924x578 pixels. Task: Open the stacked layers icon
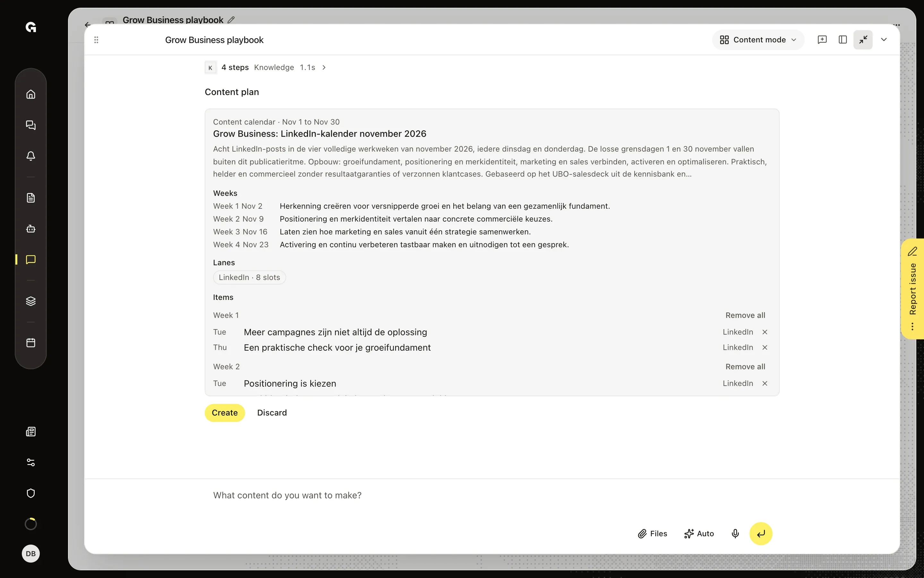point(31,301)
